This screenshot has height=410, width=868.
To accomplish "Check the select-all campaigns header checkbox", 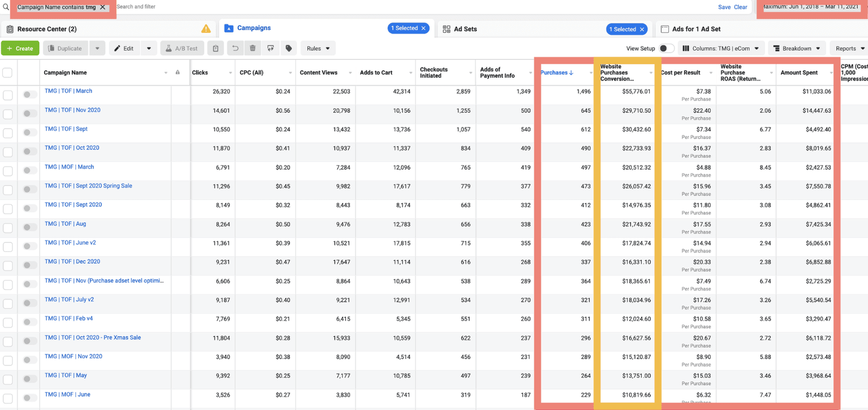I will click(8, 73).
